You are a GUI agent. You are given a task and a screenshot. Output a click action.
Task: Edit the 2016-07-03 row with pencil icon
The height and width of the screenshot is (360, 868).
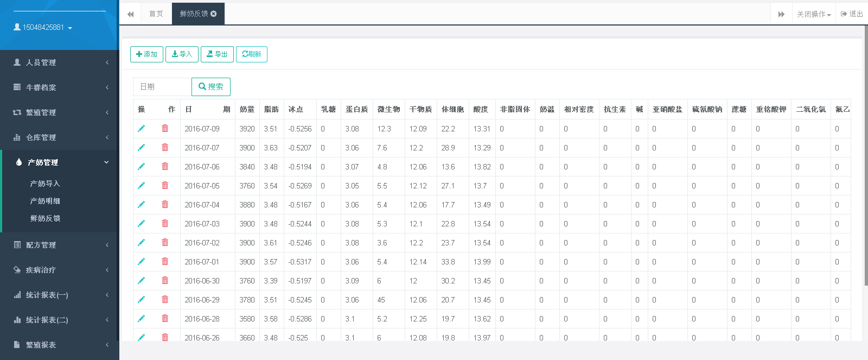pyautogui.click(x=141, y=224)
